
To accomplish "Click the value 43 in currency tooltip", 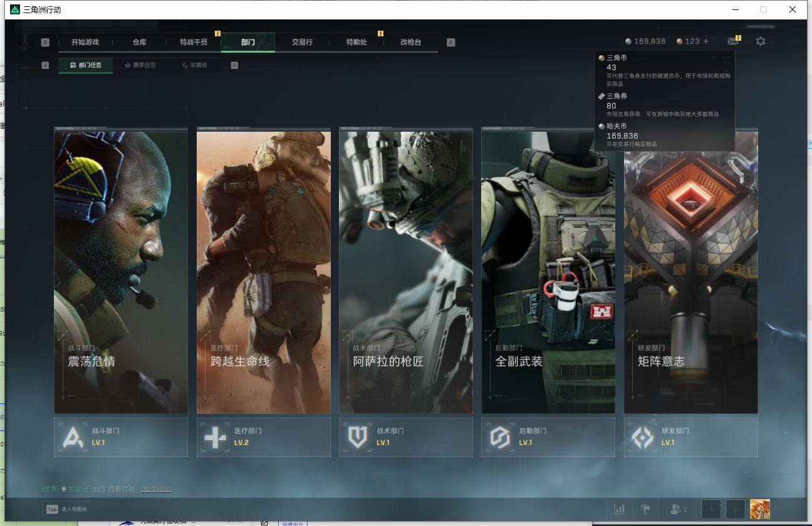I will tap(612, 67).
